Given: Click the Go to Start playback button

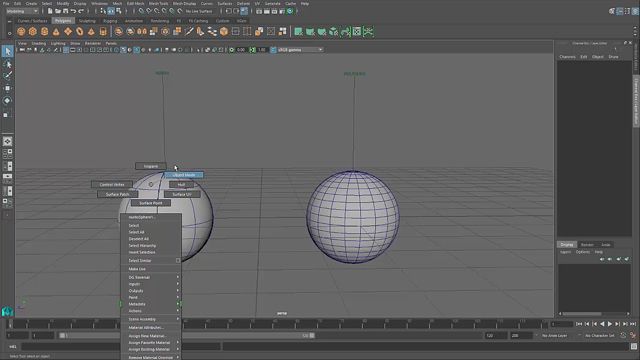Looking at the screenshot, I should tap(579, 324).
